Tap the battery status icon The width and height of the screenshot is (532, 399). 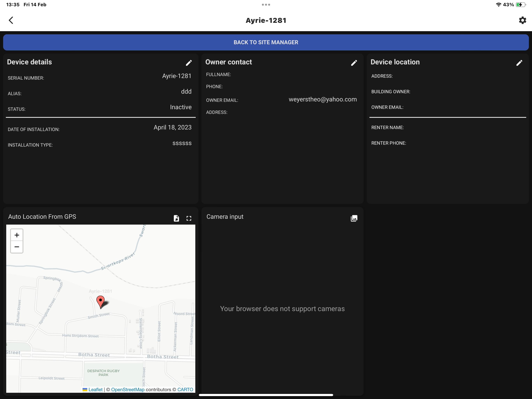coord(521,4)
